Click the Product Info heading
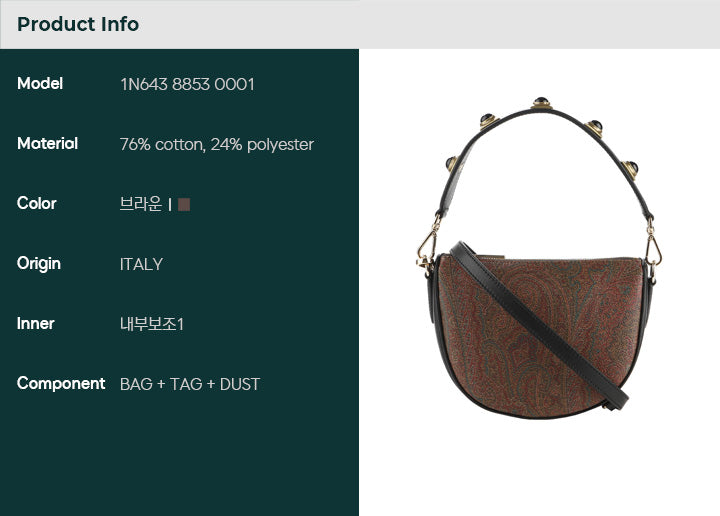The height and width of the screenshot is (516, 720). click(78, 24)
